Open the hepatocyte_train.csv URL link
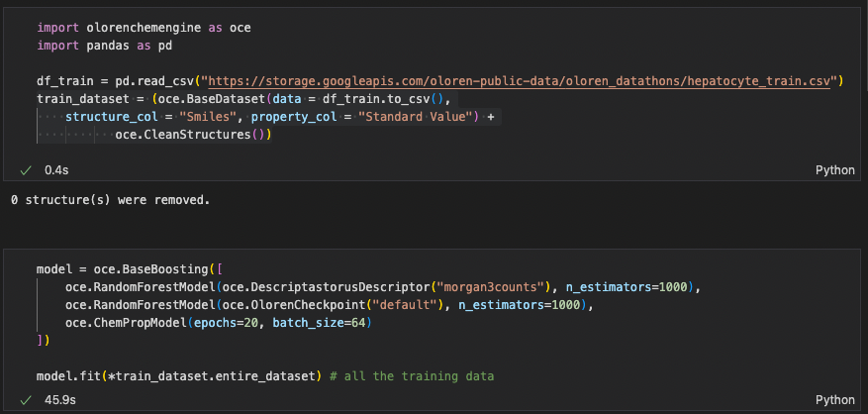 (x=520, y=81)
